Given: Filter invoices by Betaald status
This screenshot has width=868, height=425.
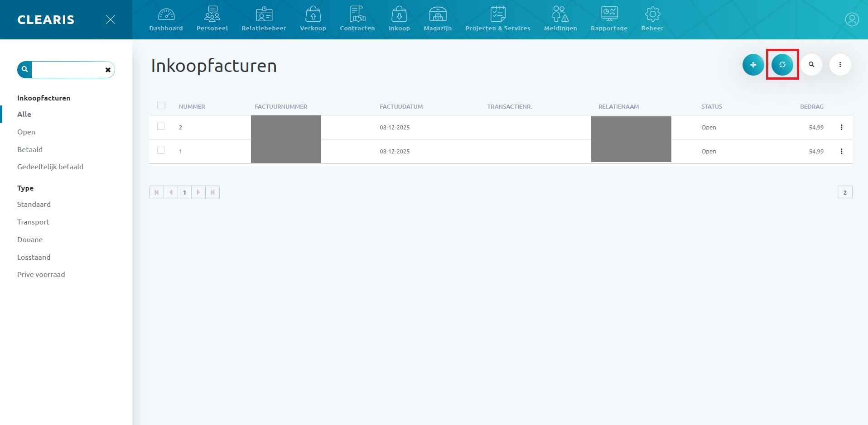Looking at the screenshot, I should point(30,149).
